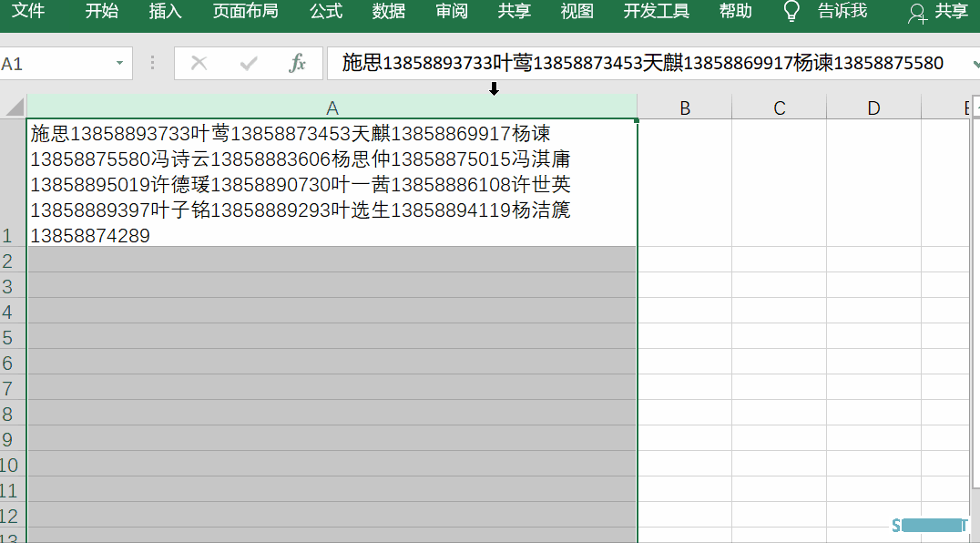Image resolution: width=980 pixels, height=543 pixels.
Task: Select row 11 header
Action: coord(13,490)
